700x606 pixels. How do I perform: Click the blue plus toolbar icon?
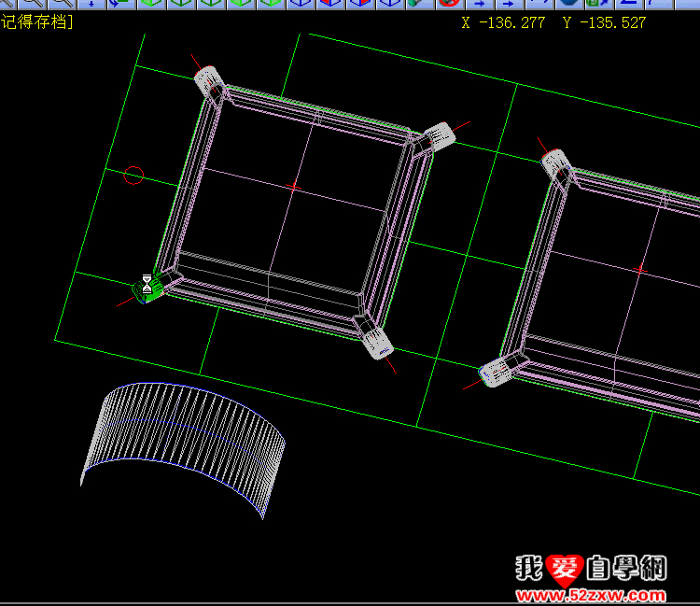pyautogui.click(x=91, y=4)
